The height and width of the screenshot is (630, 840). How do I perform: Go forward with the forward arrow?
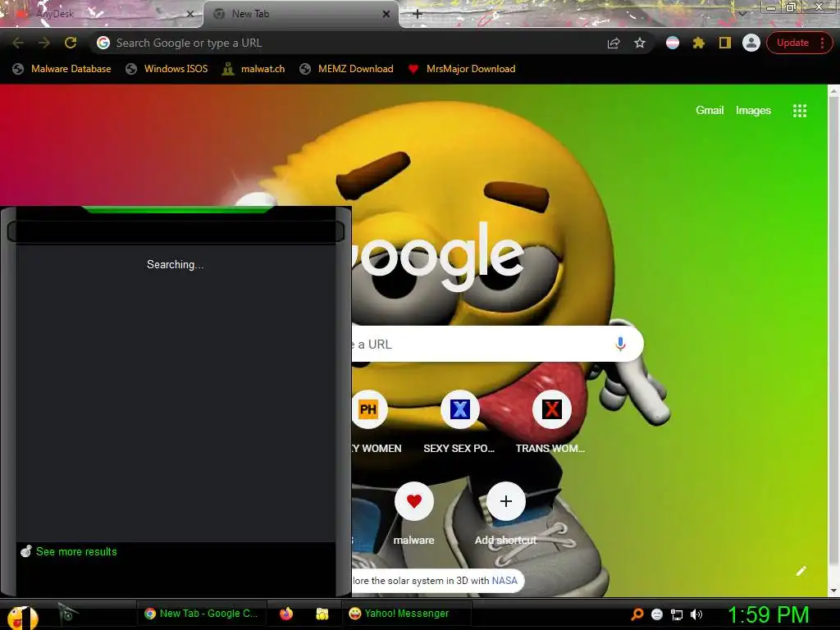coord(44,43)
